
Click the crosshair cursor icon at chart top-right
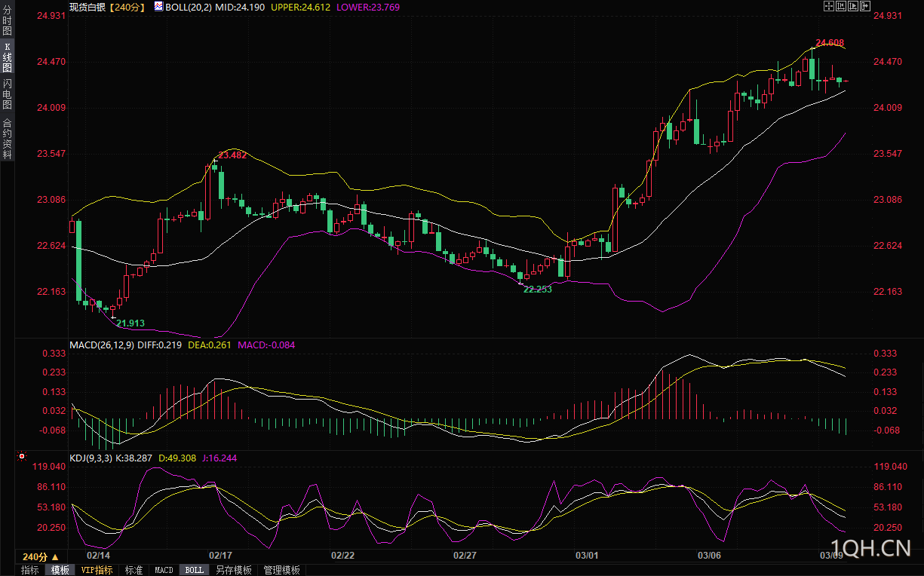tap(829, 6)
